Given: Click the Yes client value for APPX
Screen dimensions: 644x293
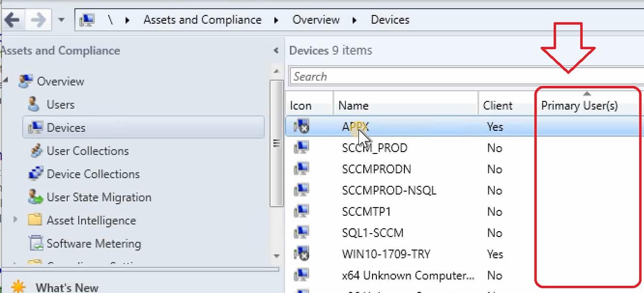Looking at the screenshot, I should click(495, 127).
